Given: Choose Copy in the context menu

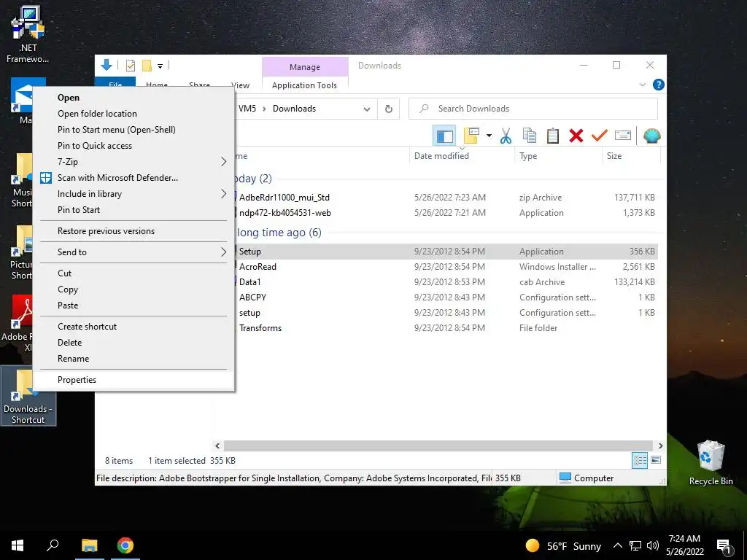Looking at the screenshot, I should (x=134, y=289).
